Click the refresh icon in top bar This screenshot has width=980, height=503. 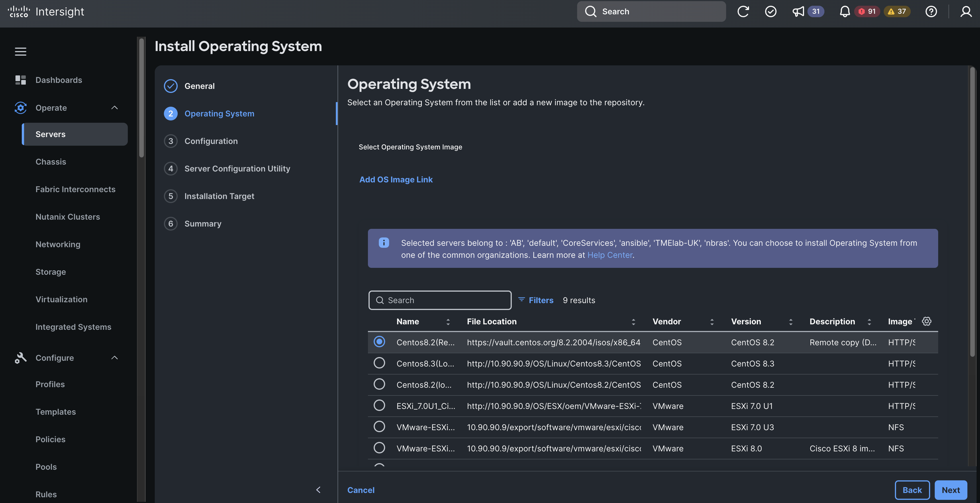pos(743,11)
